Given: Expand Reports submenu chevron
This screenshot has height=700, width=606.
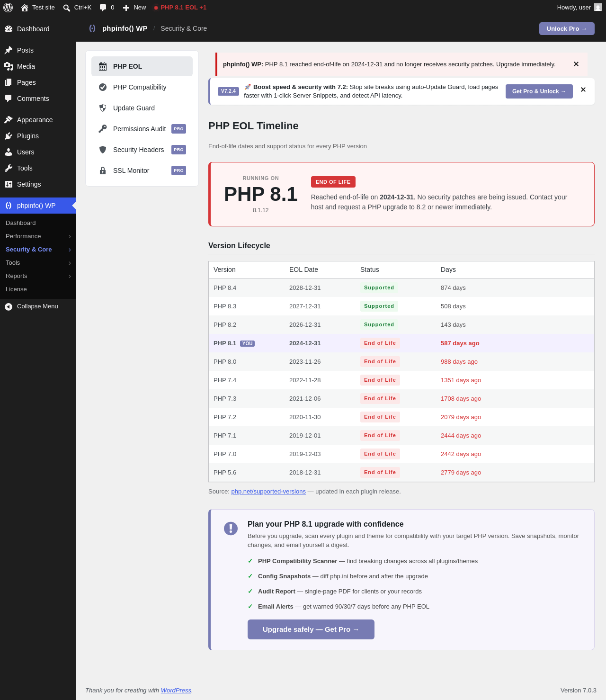Looking at the screenshot, I should (70, 276).
